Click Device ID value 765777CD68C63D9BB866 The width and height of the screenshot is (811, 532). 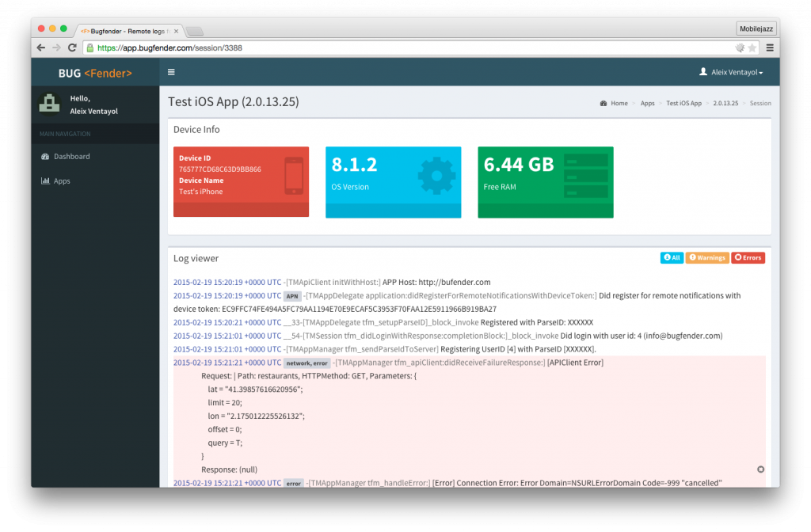(220, 169)
